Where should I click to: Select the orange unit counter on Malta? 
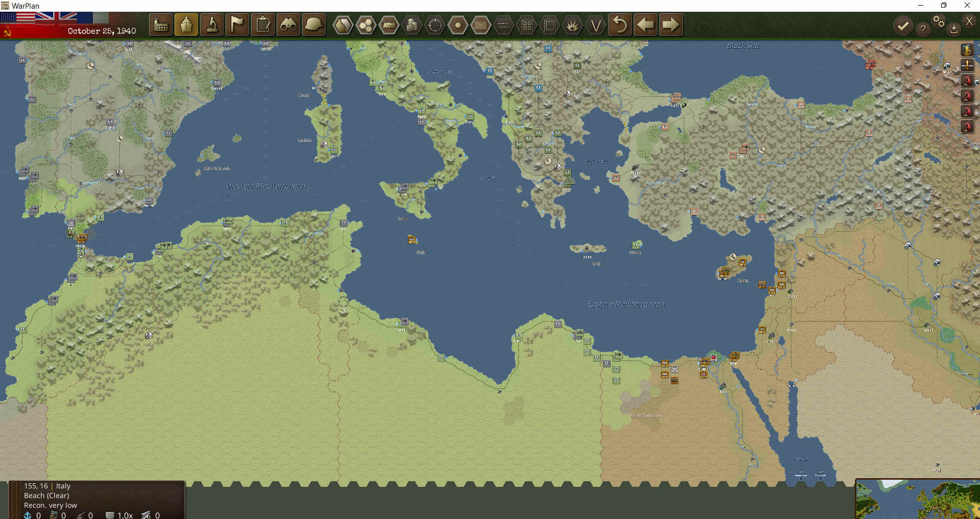coord(412,239)
